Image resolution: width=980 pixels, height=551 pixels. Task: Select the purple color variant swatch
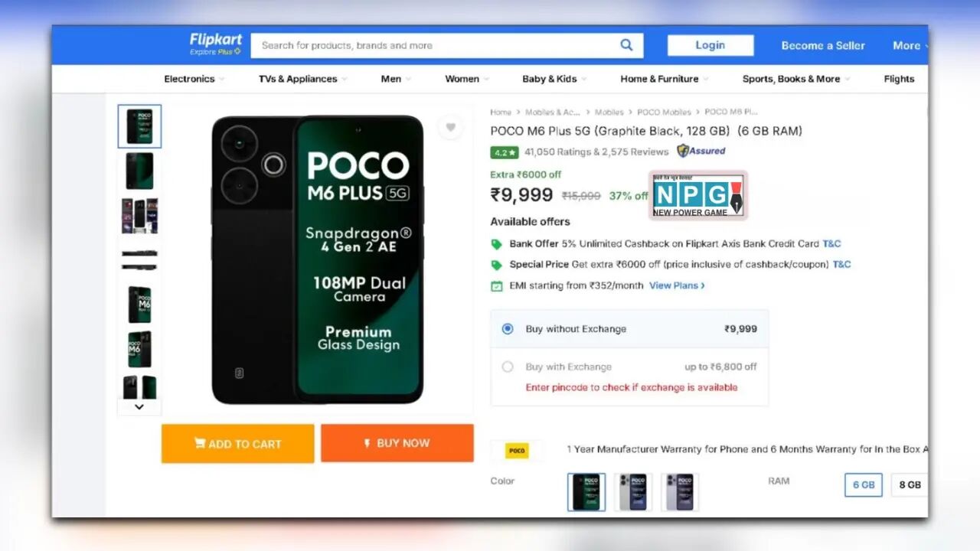pyautogui.click(x=680, y=492)
